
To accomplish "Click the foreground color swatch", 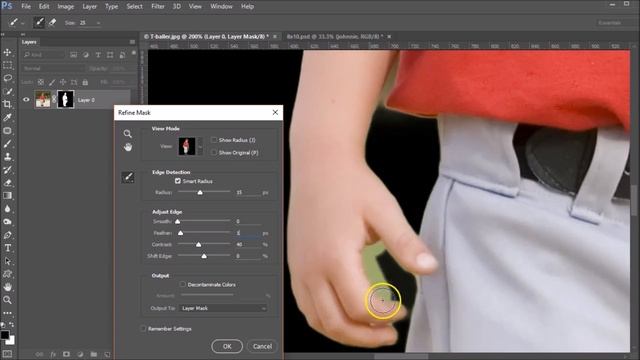I will tap(5, 335).
